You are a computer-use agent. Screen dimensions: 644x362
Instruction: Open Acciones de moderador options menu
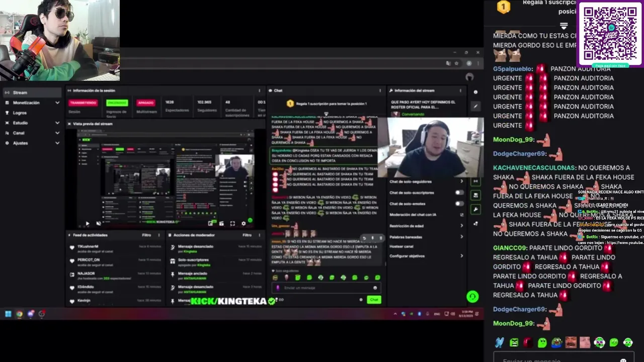[x=260, y=235]
